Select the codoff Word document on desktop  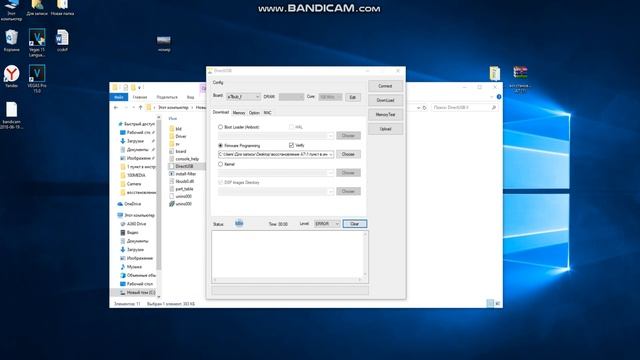click(x=62, y=41)
